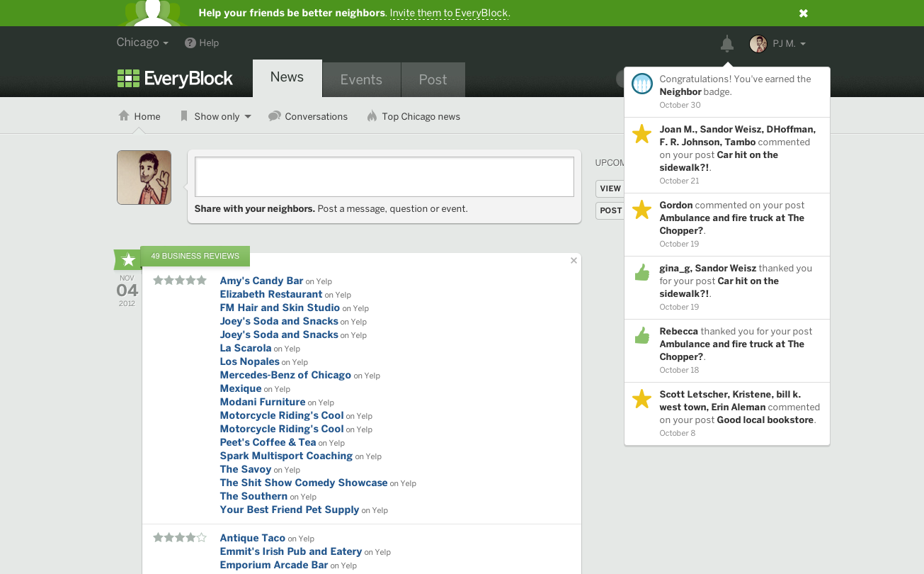Open gina_g thanks notification on Car hit
Screen dimensions: 924x574
[x=727, y=288]
